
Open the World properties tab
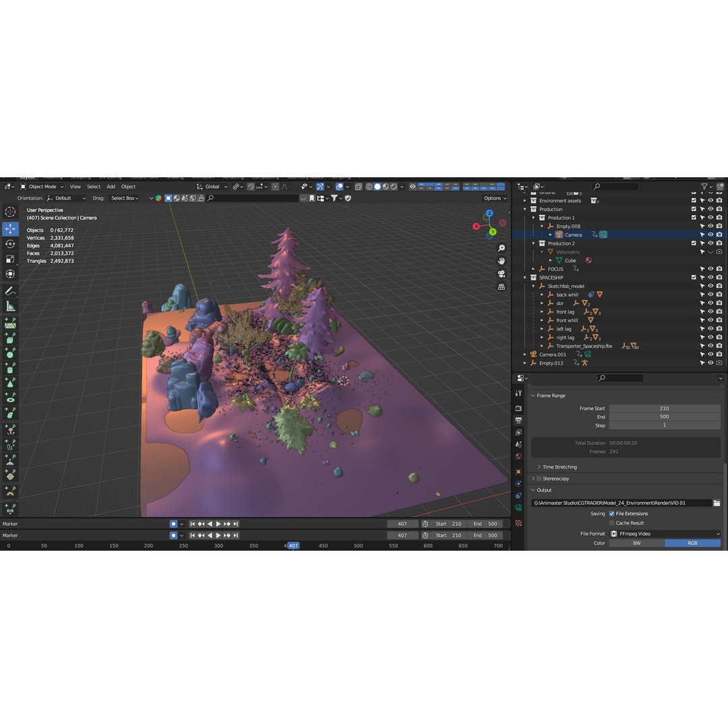[518, 456]
